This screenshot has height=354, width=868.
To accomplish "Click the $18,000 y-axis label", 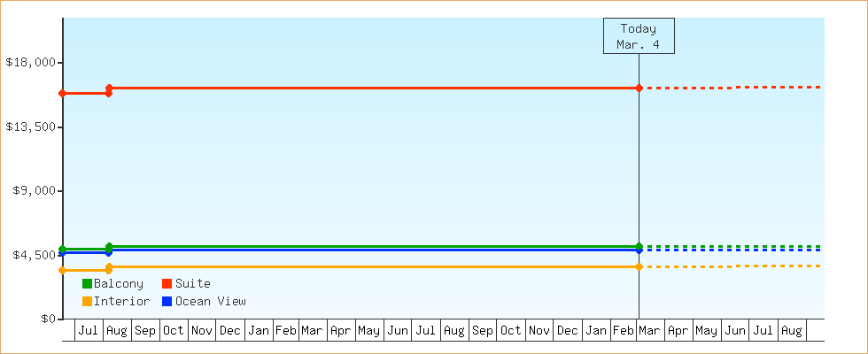I will tap(30, 62).
